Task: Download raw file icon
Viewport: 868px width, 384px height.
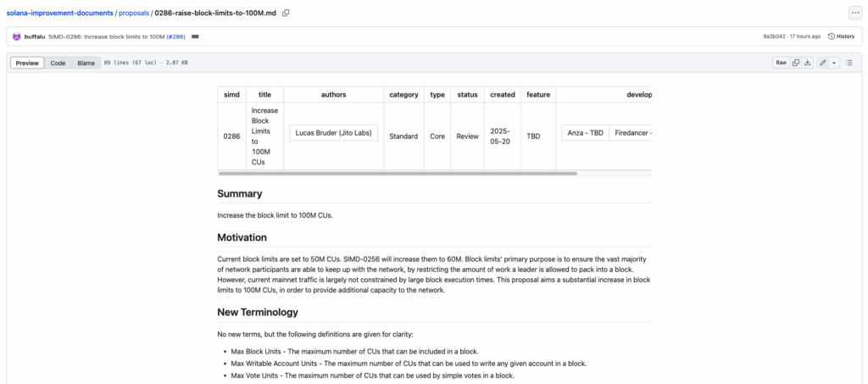Action: [x=808, y=63]
